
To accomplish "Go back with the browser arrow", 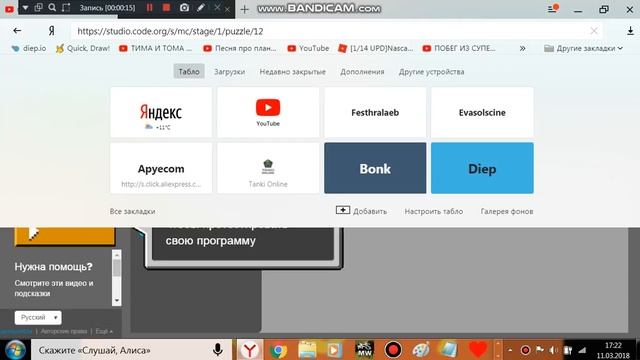I will pos(17,31).
